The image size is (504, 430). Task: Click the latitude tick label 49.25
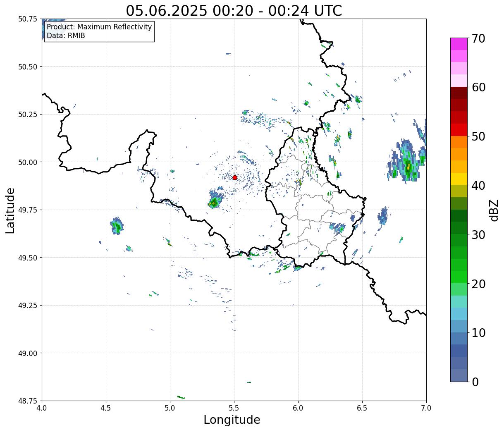coord(28,306)
